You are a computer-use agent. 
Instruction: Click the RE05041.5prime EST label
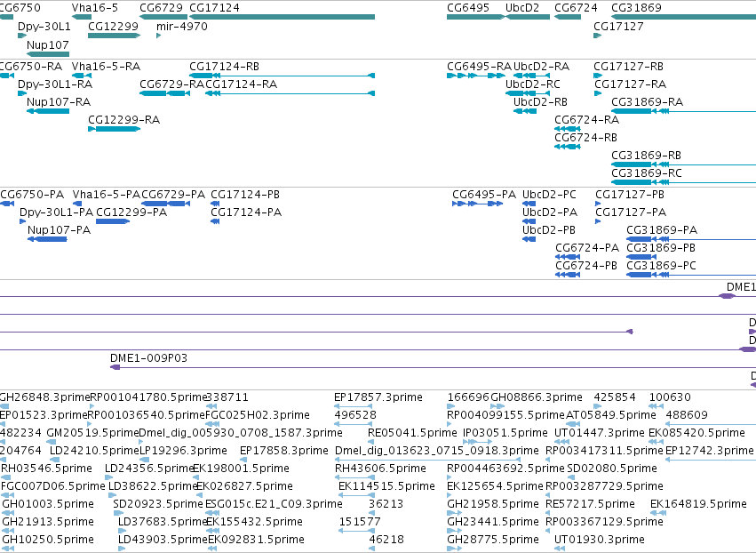(x=412, y=433)
